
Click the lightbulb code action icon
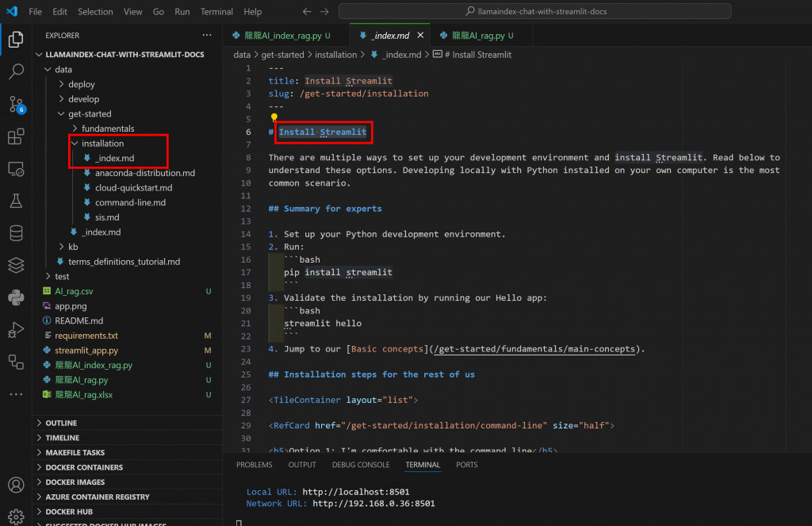pos(274,117)
